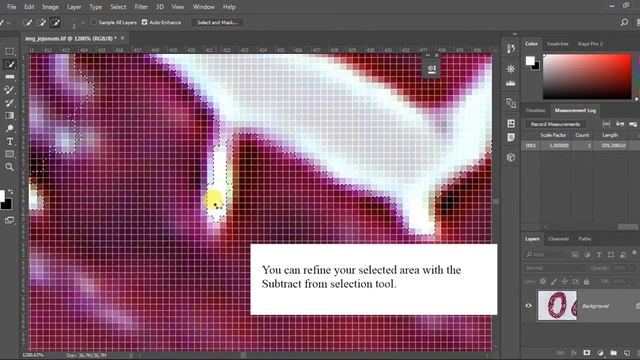The height and width of the screenshot is (360, 640).
Task: Open the Histogram panel icon
Action: tap(511, 83)
